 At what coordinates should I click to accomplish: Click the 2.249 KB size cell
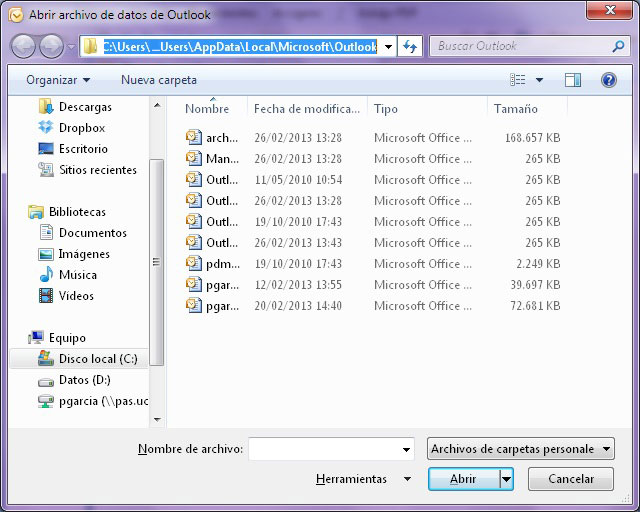click(x=538, y=264)
